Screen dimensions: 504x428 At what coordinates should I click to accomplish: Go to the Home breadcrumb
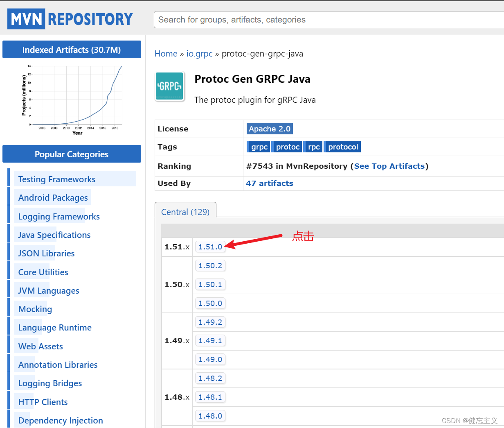click(166, 54)
